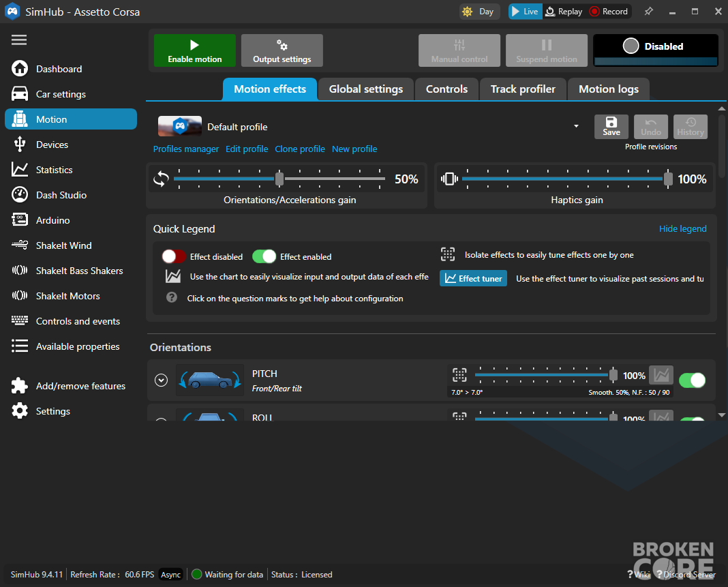Click the Save profile disk icon
The image size is (728, 587).
tap(611, 122)
